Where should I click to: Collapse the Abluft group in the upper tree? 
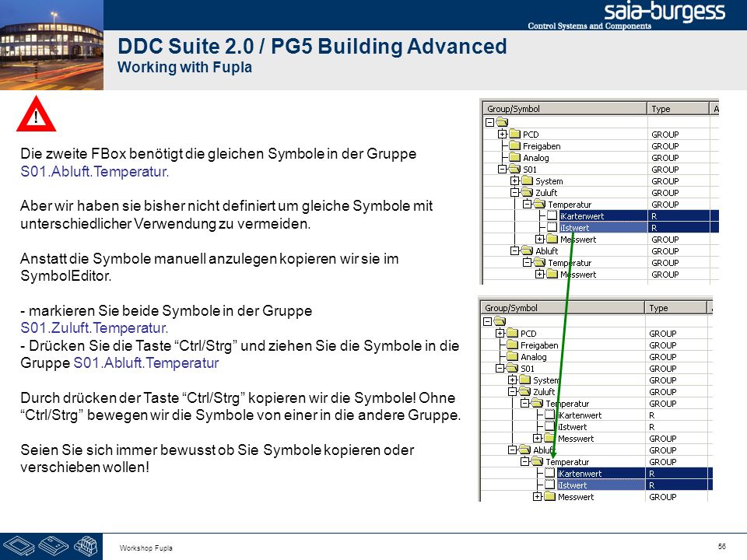click(514, 250)
